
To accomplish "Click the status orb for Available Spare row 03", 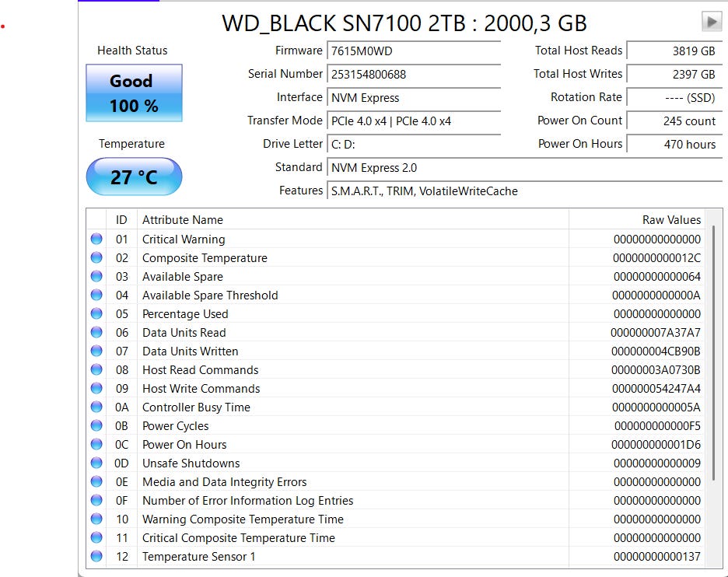I will click(x=96, y=276).
